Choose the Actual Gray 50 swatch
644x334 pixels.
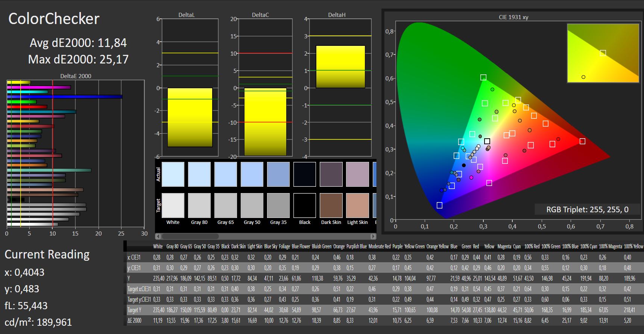(252, 174)
